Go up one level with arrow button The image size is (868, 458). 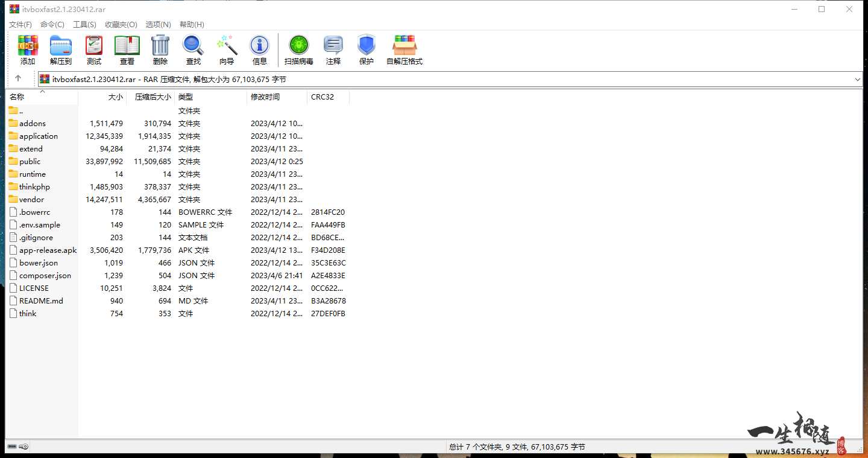pos(18,78)
